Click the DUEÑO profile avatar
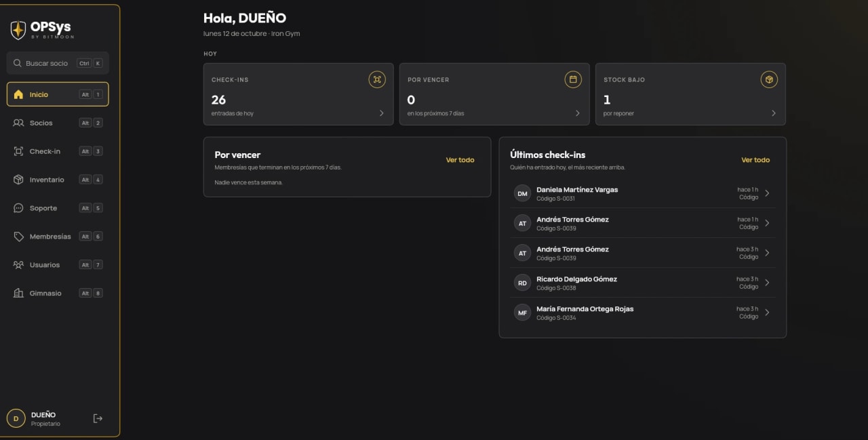This screenshot has height=440, width=868. tap(16, 418)
